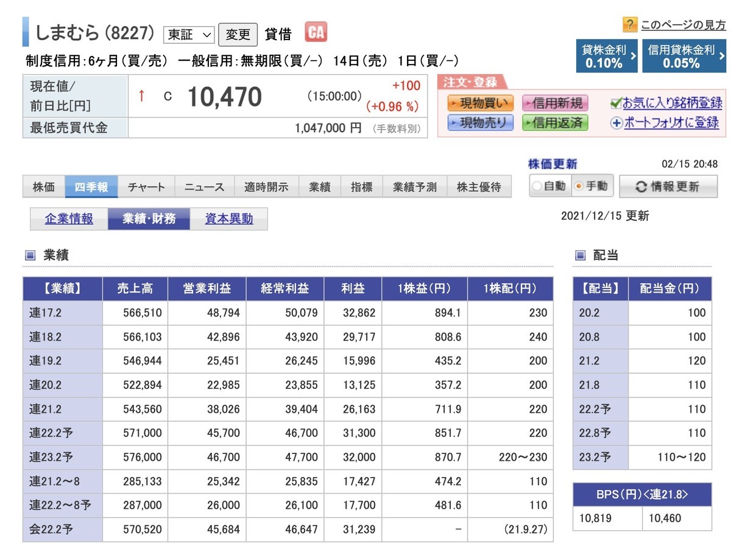Viewport: 731px width, 560px height.
Task: Select the 手動 price update radio button
Action: (x=579, y=186)
